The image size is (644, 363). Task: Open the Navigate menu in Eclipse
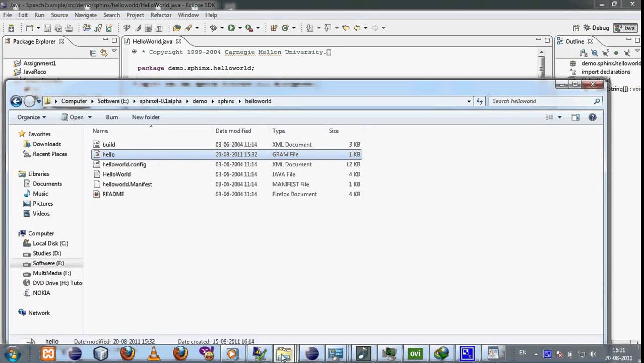click(86, 15)
